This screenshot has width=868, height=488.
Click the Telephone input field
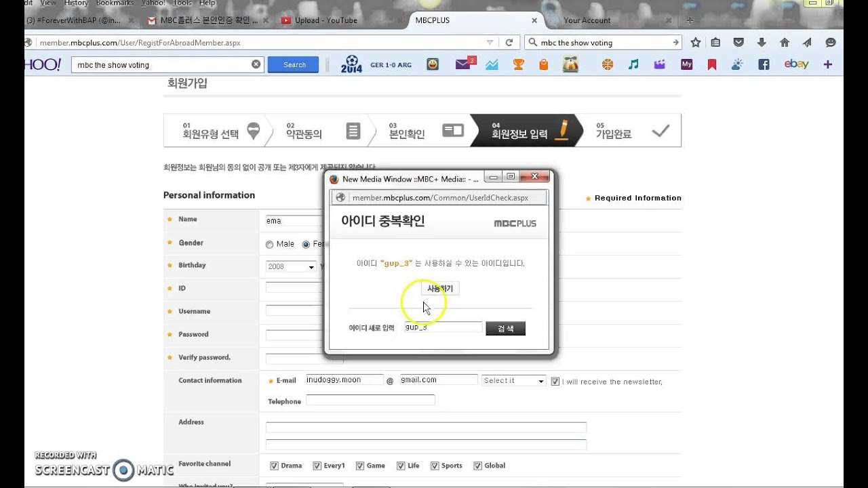click(x=370, y=401)
